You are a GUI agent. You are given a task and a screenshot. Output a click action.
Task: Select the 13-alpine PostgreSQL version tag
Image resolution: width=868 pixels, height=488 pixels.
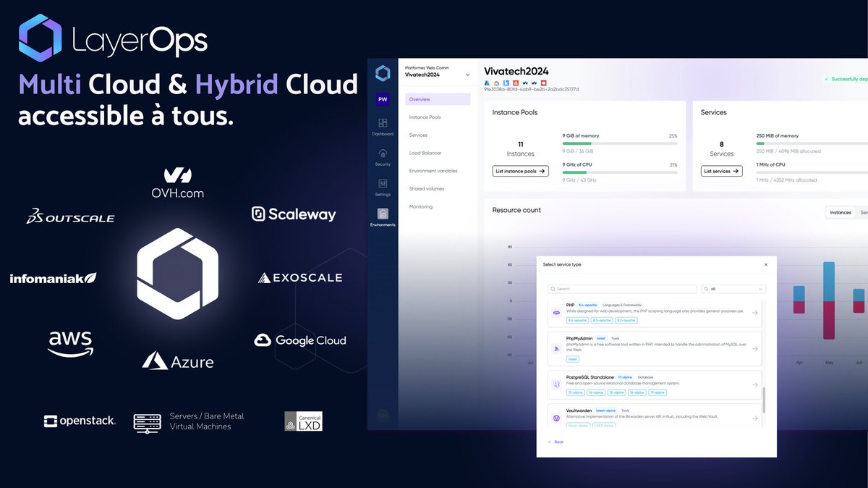click(576, 392)
